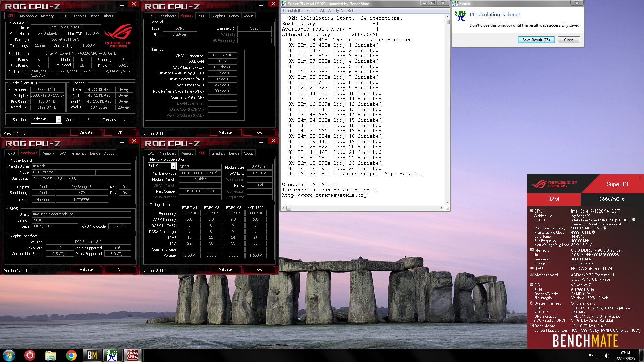Open Action Center flag in system tray
644x362 pixels.
click(x=591, y=356)
